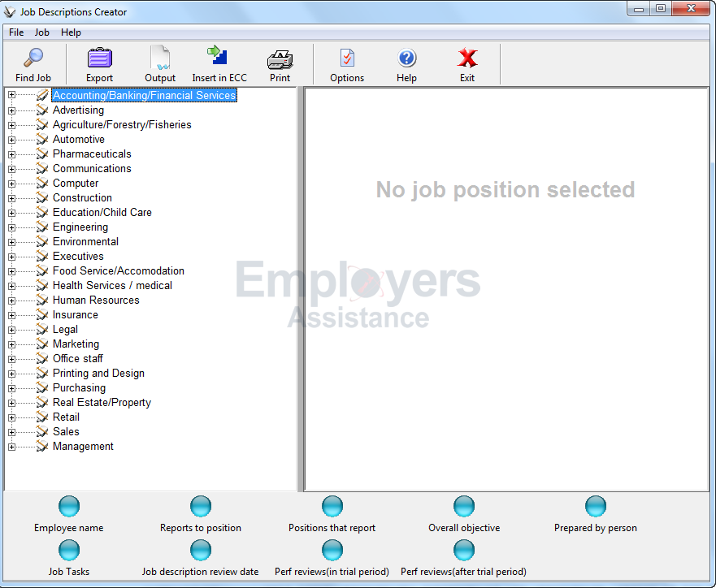The height and width of the screenshot is (588, 716).
Task: Open the Job menu
Action: coord(41,32)
